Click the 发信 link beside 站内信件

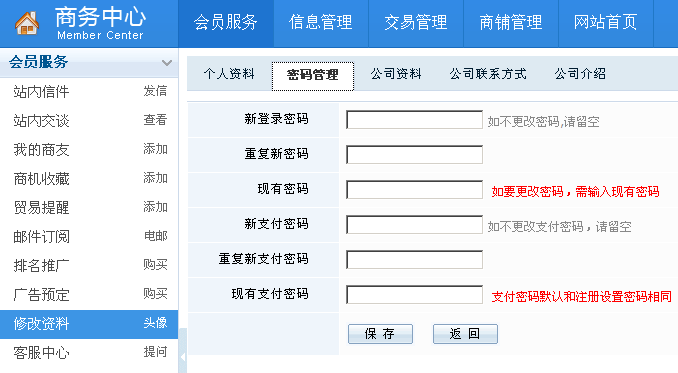155,91
